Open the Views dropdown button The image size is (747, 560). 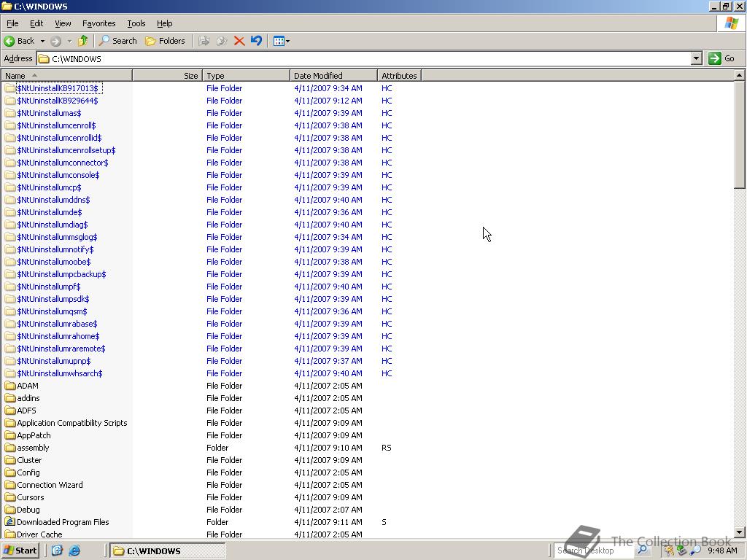click(281, 41)
